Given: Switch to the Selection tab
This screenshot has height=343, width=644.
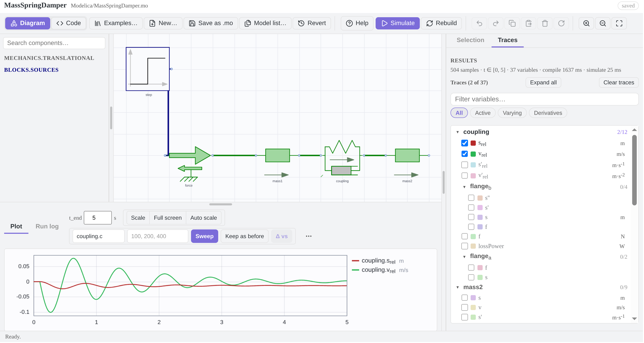Looking at the screenshot, I should click(x=470, y=40).
